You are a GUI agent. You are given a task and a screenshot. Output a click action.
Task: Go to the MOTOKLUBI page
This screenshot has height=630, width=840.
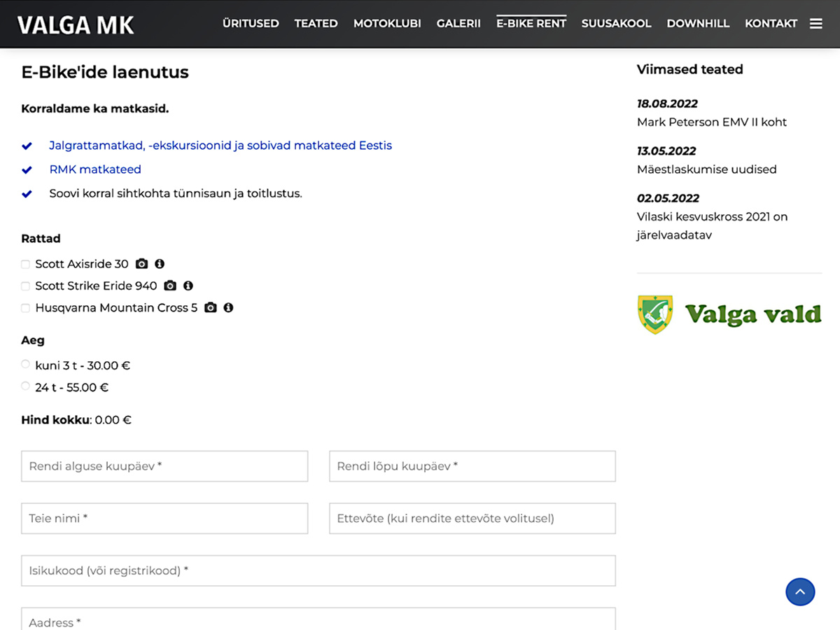[387, 24]
